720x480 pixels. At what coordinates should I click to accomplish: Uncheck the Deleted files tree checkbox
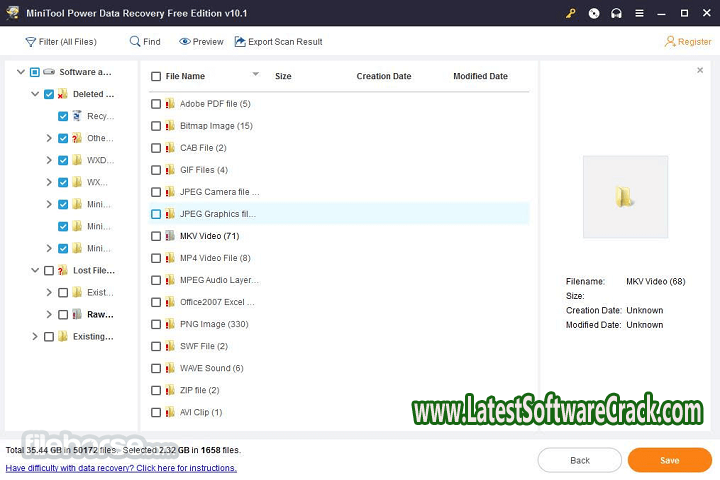click(x=49, y=94)
